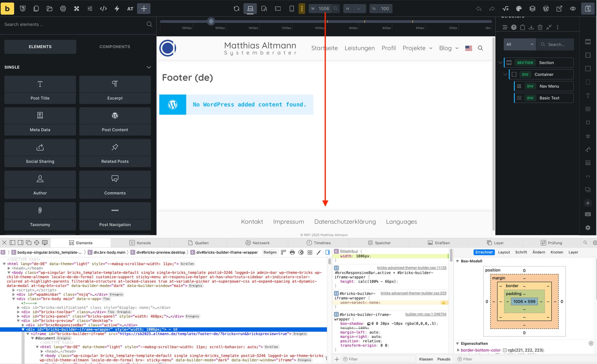Collapse the Section node in Structure tree
Viewport: 597px width, 364px height.
500,62
